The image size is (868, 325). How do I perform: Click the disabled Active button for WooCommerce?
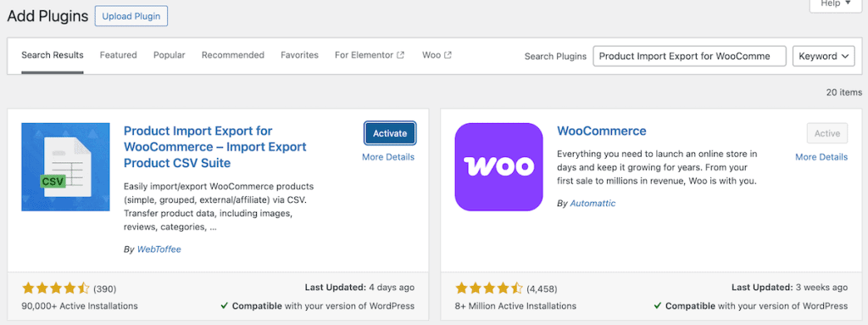coord(827,134)
